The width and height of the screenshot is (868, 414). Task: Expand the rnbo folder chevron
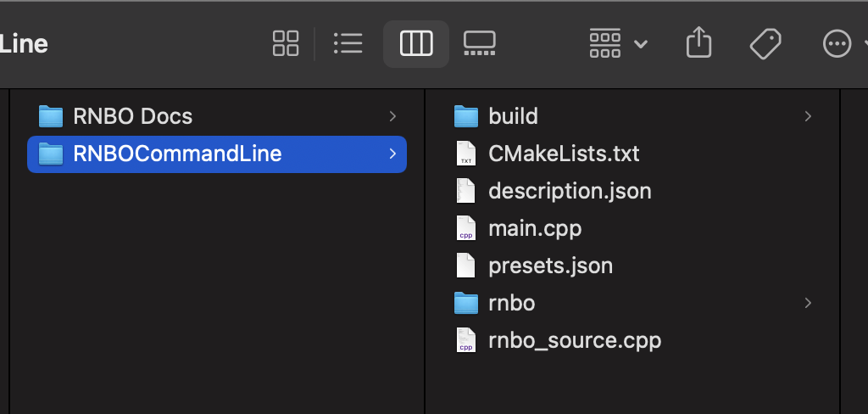[808, 303]
